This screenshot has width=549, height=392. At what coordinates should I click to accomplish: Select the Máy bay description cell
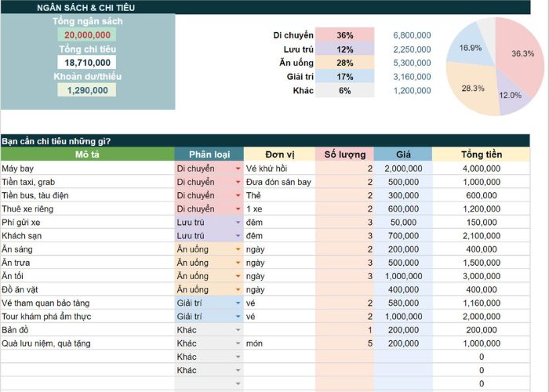(88, 169)
